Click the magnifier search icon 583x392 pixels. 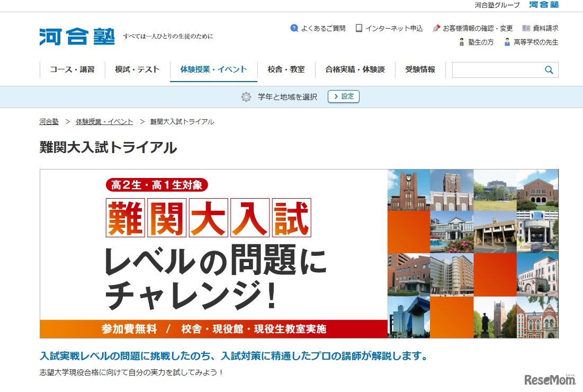(x=549, y=70)
